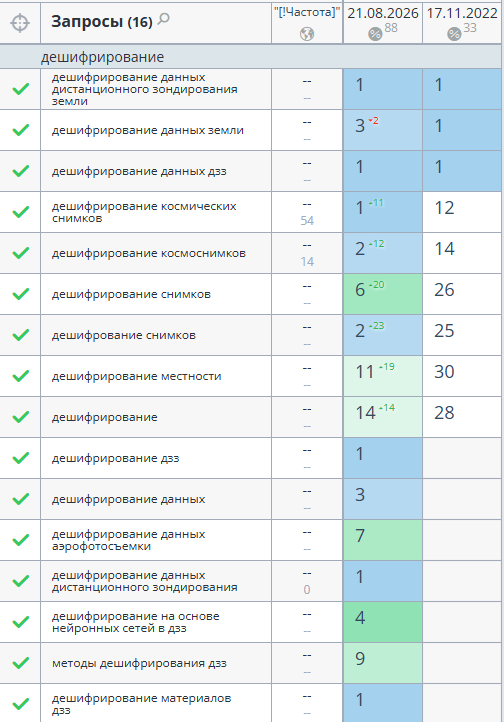Select the 21.08.2026 date column header
504x722 pixels.
pyautogui.click(x=383, y=13)
